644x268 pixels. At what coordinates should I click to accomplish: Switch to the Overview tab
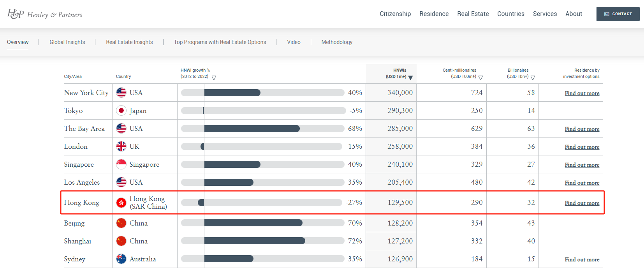pyautogui.click(x=18, y=42)
